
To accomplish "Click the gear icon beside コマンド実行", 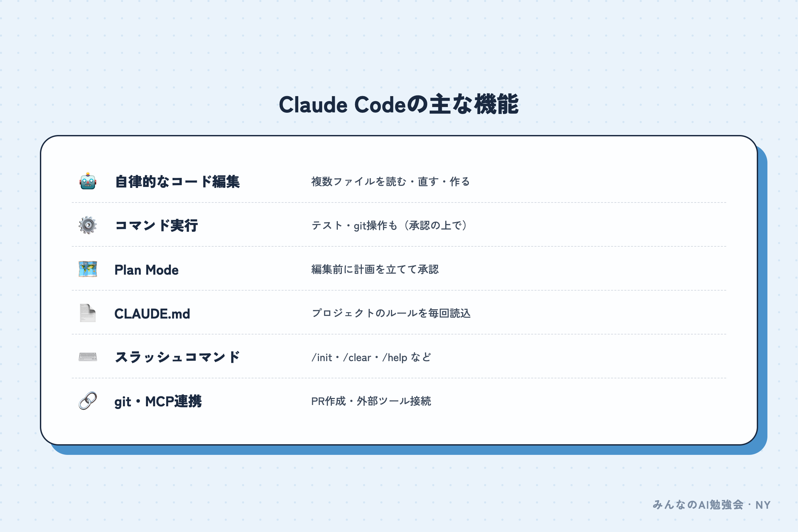I will [88, 225].
